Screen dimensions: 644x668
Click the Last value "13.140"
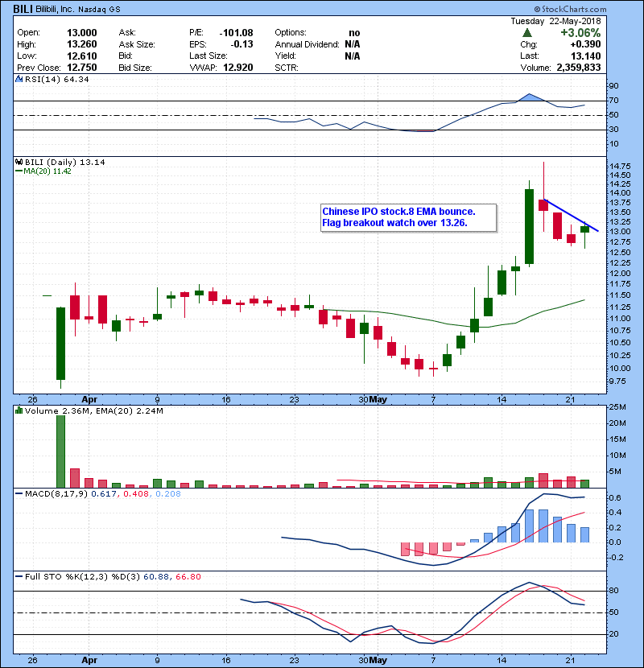click(586, 56)
